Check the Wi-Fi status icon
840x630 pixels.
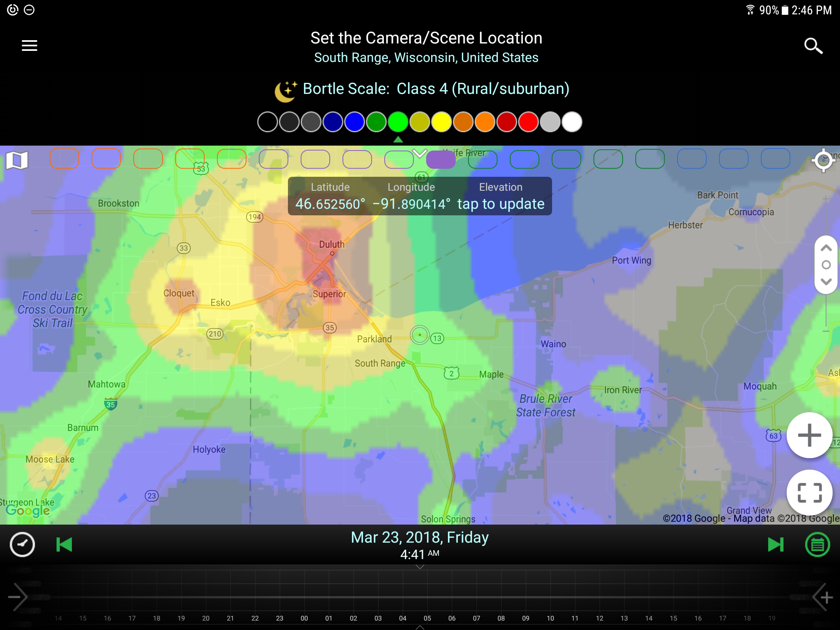point(750,10)
